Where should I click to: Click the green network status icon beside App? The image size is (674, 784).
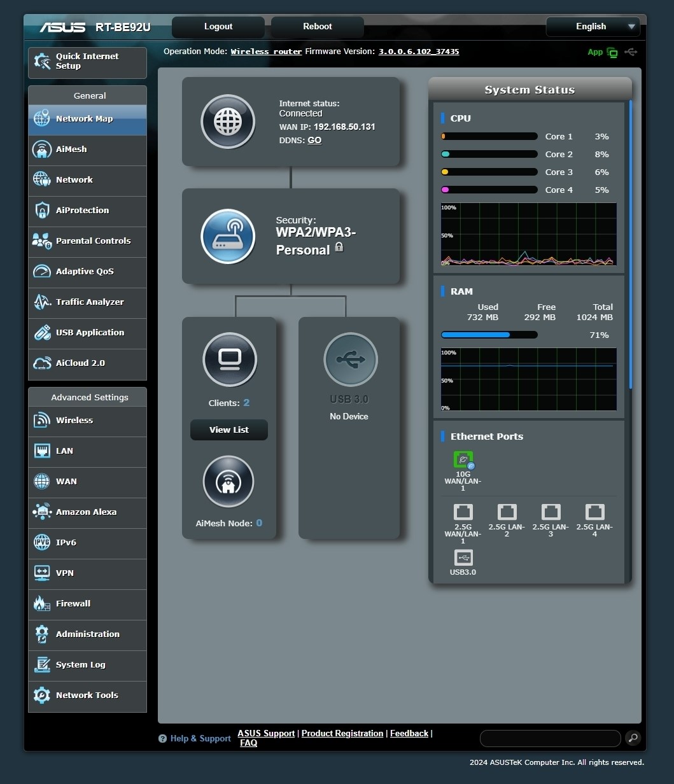pos(612,52)
